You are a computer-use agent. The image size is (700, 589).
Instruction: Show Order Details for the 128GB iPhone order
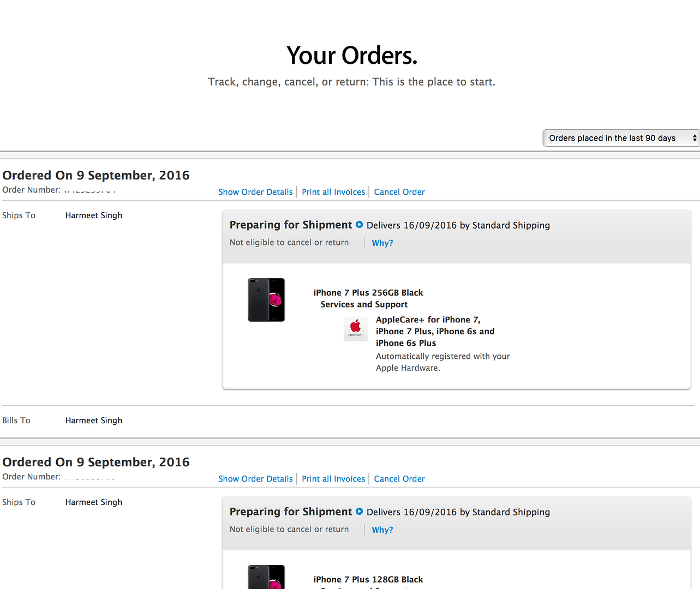[x=255, y=479]
